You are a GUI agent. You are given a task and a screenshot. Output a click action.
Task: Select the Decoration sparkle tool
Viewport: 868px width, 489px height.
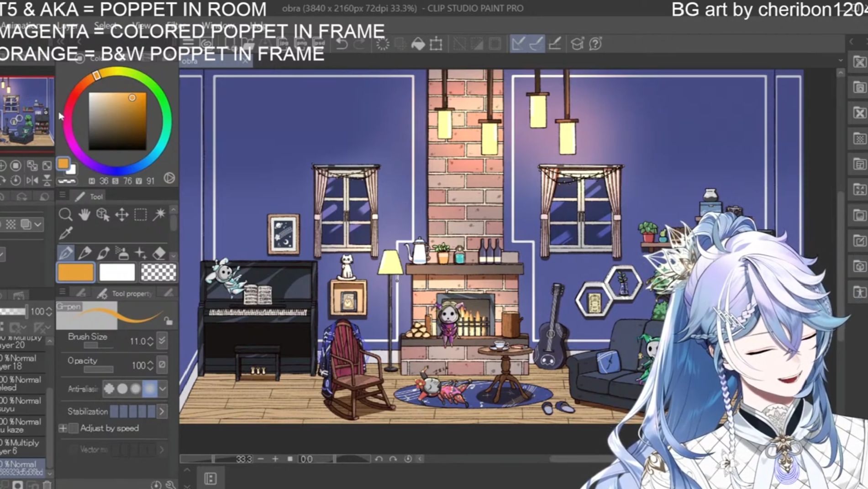(141, 253)
